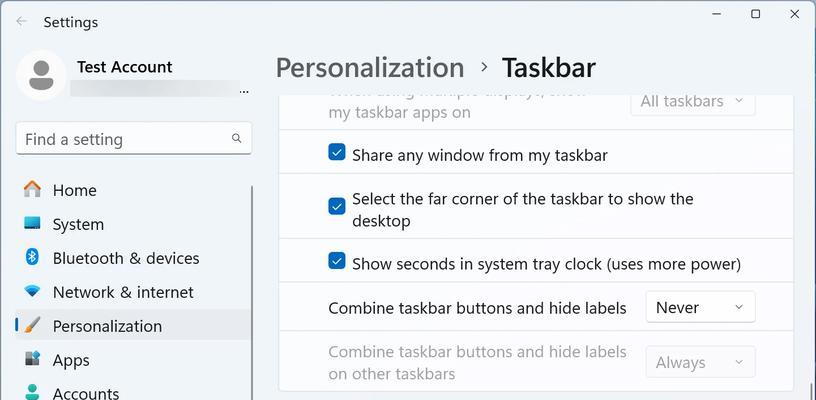Uncheck Share any window from my taskbar
This screenshot has height=400, width=816.
click(337, 153)
